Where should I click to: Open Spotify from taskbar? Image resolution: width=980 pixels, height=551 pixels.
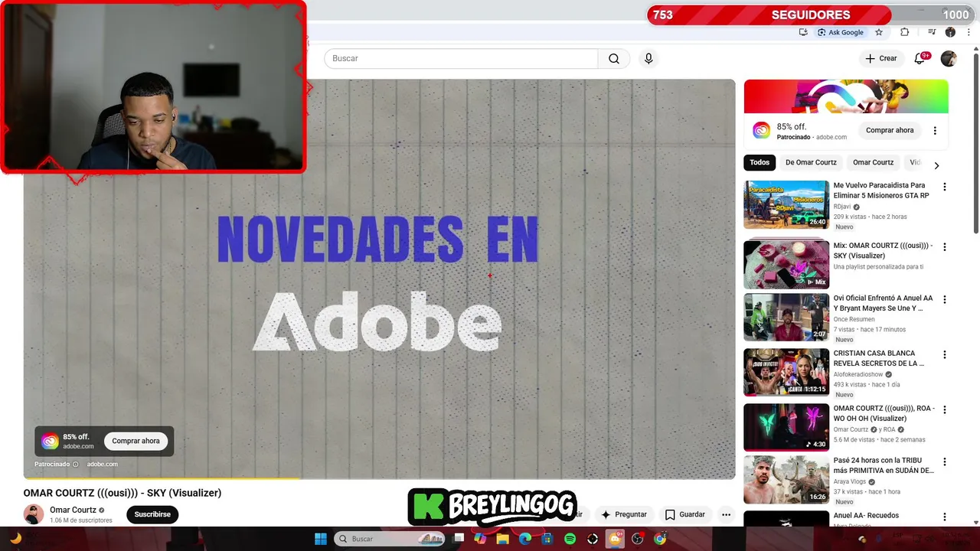(x=570, y=539)
